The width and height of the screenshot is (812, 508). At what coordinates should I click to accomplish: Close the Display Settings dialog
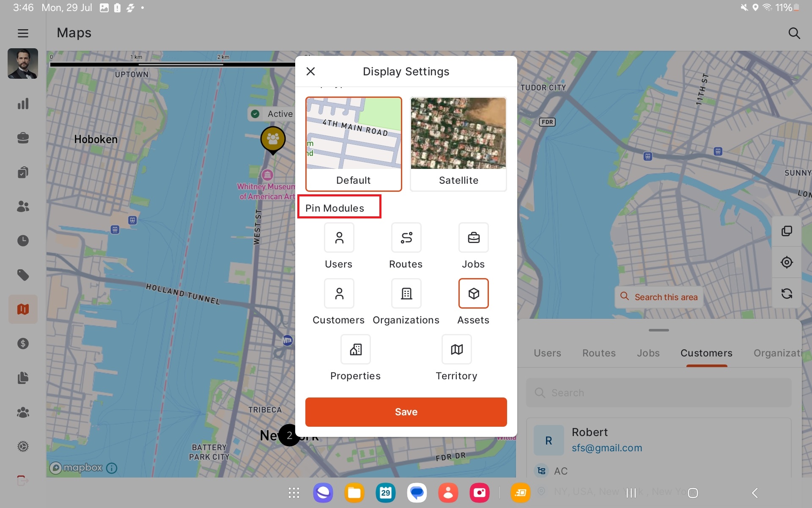click(310, 72)
